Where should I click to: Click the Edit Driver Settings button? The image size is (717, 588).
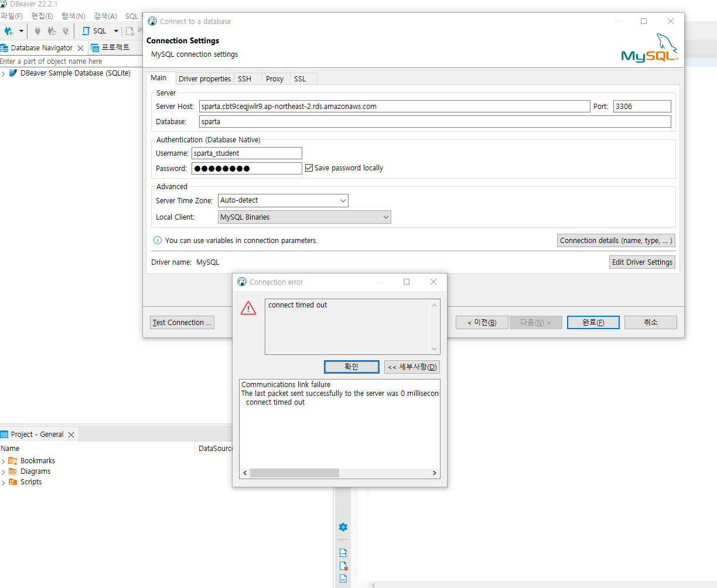[x=642, y=262]
